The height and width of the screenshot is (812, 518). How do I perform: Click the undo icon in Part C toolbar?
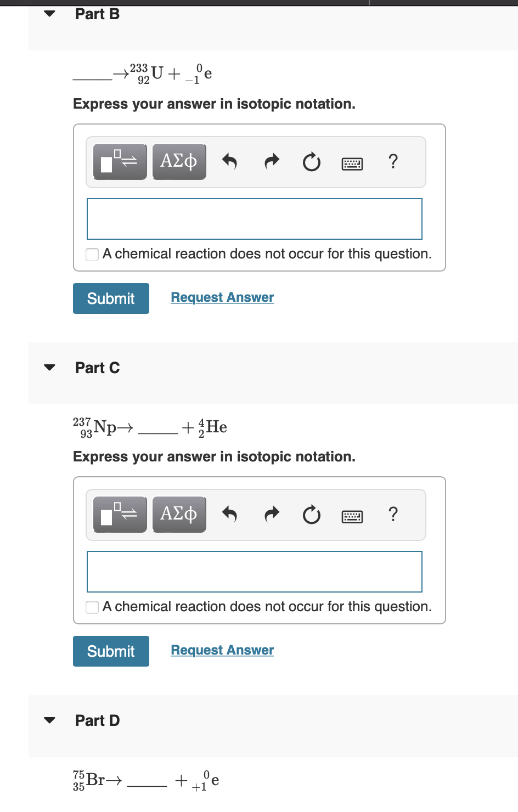230,514
